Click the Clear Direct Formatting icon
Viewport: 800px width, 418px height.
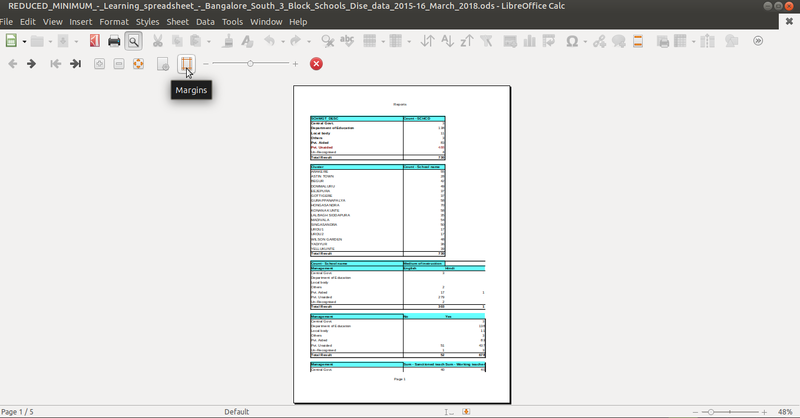click(247, 41)
